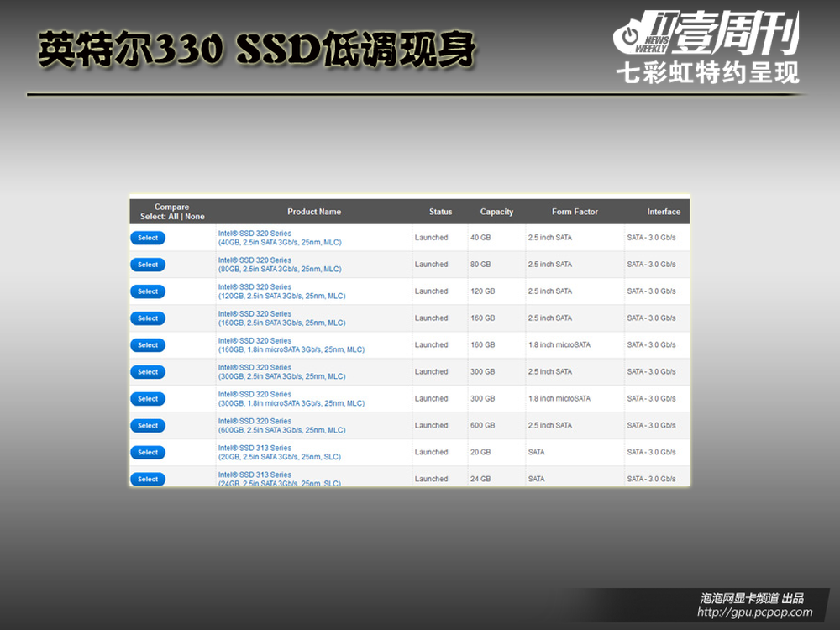The width and height of the screenshot is (840, 630).
Task: Click the '40 GB' capacity cell
Action: [x=480, y=238]
